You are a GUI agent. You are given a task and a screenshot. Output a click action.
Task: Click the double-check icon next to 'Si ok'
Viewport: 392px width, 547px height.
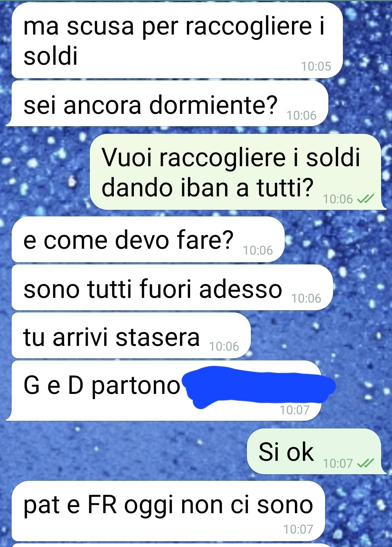point(365,463)
